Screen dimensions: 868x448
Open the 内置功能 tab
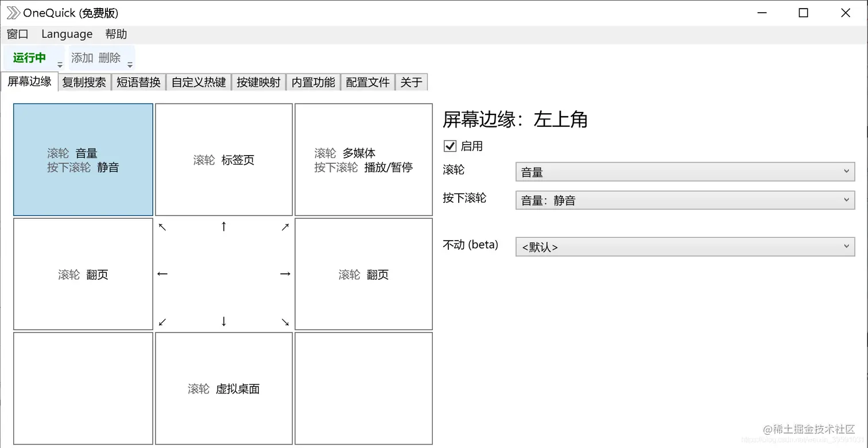coord(313,82)
